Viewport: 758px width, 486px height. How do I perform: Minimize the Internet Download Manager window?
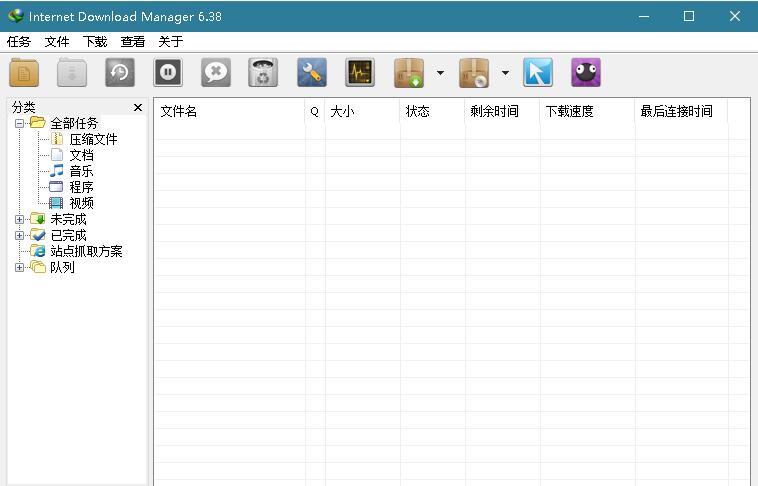(x=644, y=16)
